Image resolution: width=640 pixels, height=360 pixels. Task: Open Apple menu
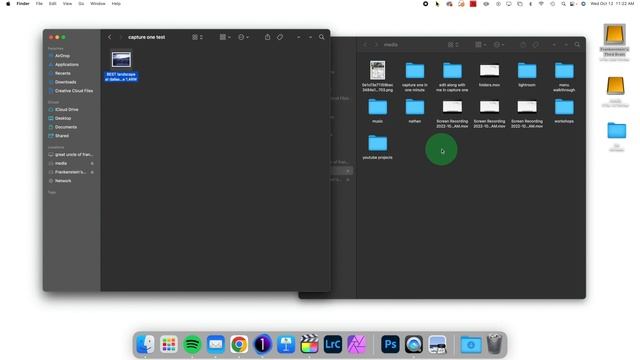pos(8,4)
